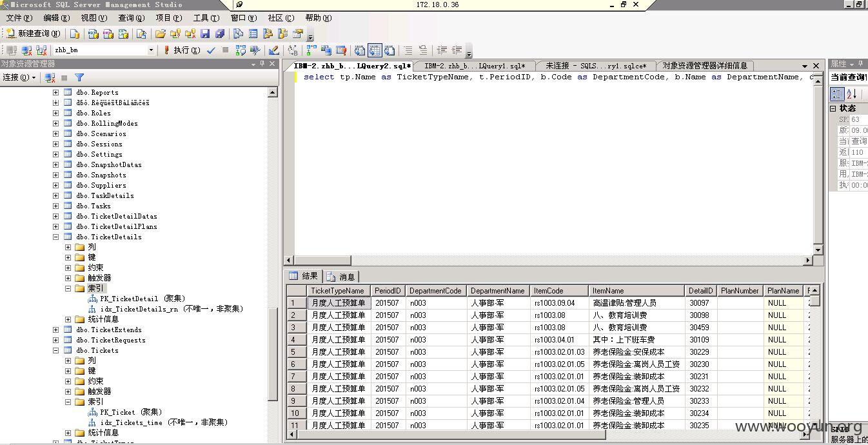868x445 pixels.
Task: Click the Save floppy disk icon
Action: (205, 34)
